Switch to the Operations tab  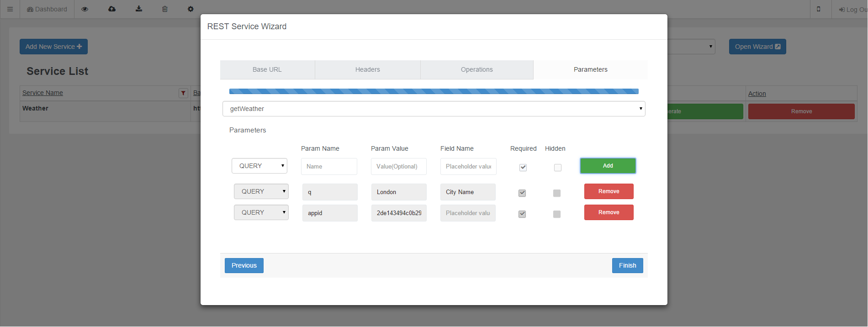[x=476, y=69]
